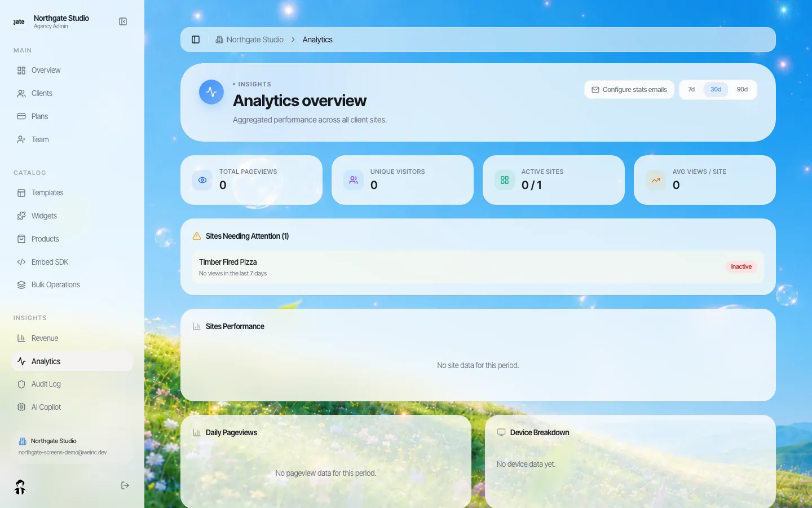
Task: Click the eye icon on Total Pageviews card
Action: coord(202,180)
